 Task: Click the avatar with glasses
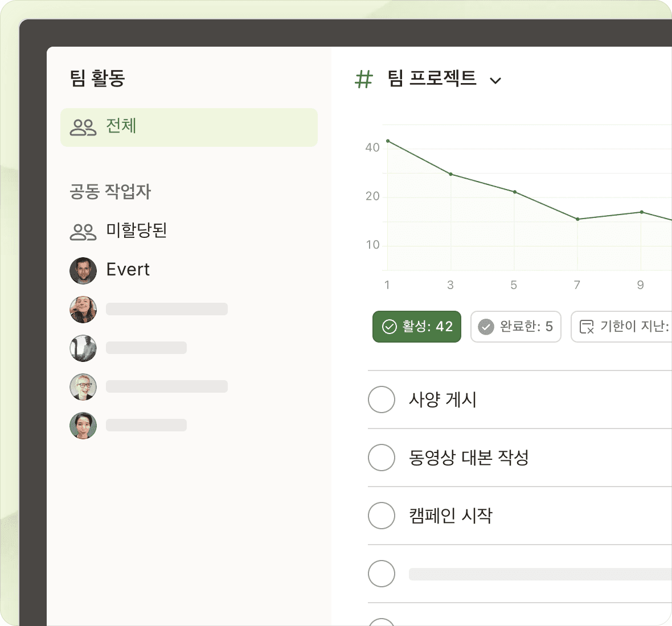(x=83, y=387)
